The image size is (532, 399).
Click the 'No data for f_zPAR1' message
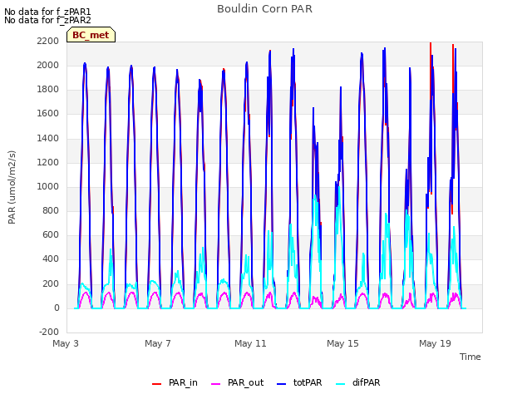coord(47,12)
